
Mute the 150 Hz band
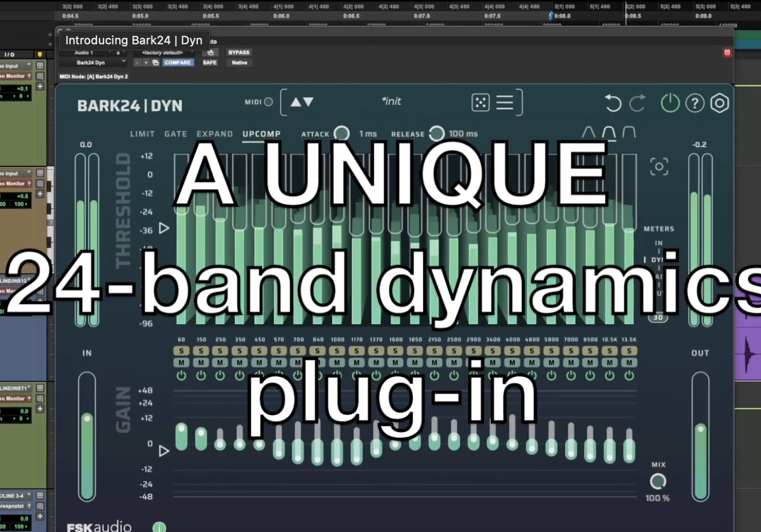201,363
